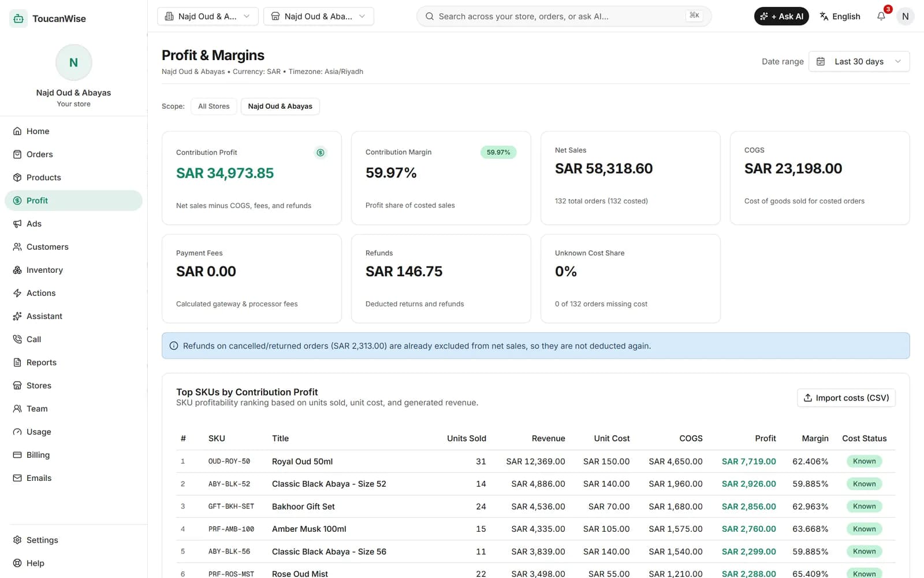Click the Units Sold column header
The image size is (924, 578).
tap(467, 439)
